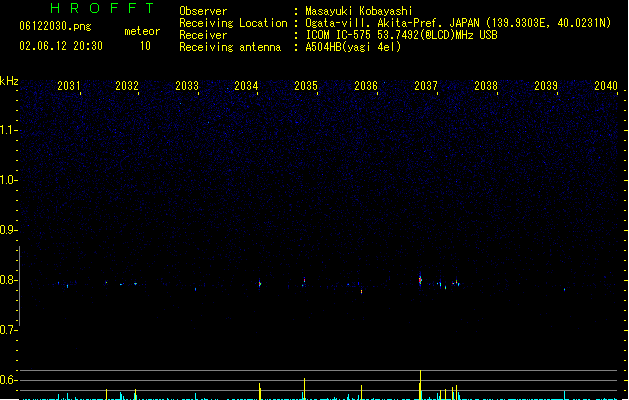
Task: Click the meteor echo just after 2034
Action: click(260, 284)
